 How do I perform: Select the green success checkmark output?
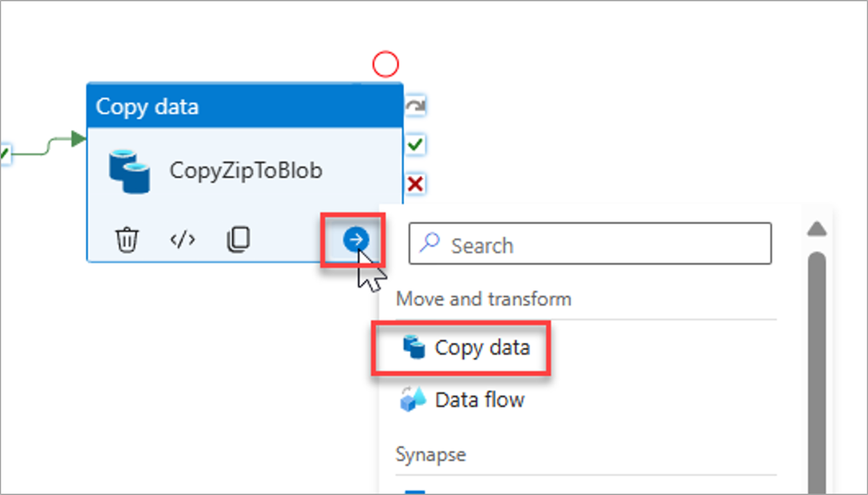click(x=416, y=144)
